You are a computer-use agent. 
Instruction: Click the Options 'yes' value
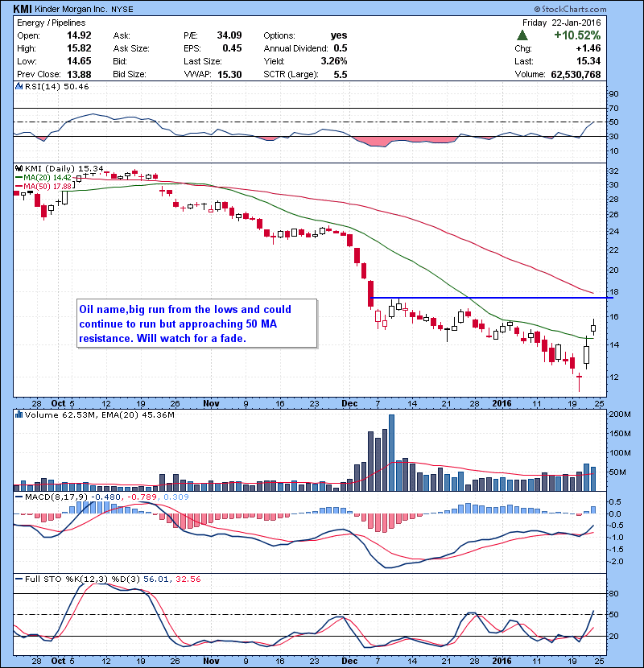pyautogui.click(x=339, y=35)
